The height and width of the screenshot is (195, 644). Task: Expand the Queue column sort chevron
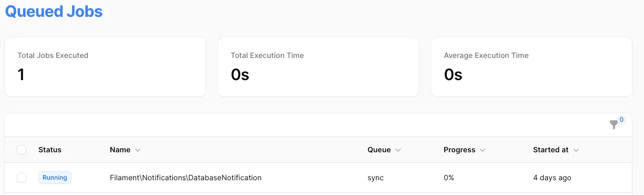(x=398, y=150)
